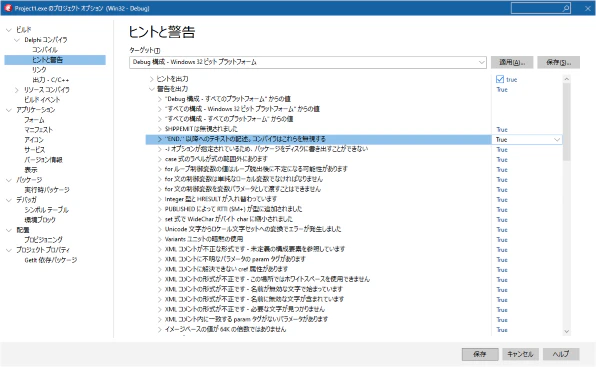The width and height of the screenshot is (596, 367).
Task: Collapse the 配置 tree node
Action: coord(9,230)
